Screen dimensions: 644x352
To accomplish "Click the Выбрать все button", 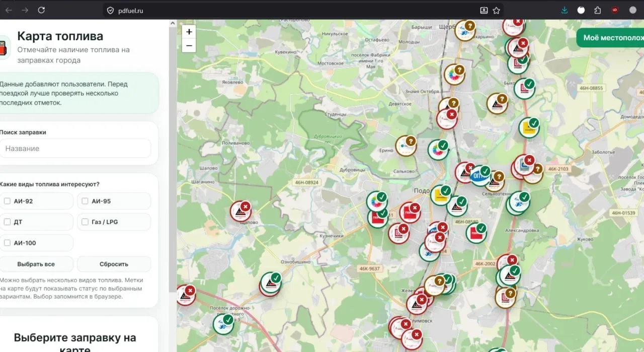I will point(36,264).
